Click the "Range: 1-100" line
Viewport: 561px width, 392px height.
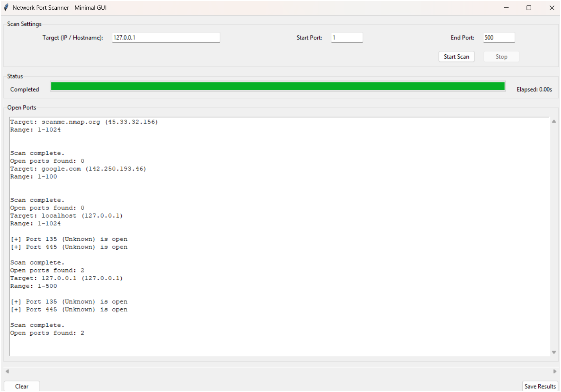pyautogui.click(x=34, y=177)
